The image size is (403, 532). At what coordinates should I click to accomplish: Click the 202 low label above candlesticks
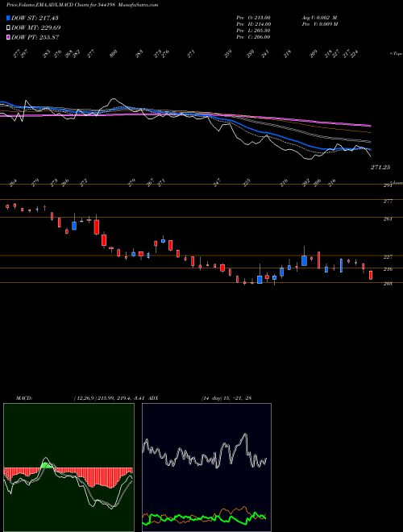(306, 182)
